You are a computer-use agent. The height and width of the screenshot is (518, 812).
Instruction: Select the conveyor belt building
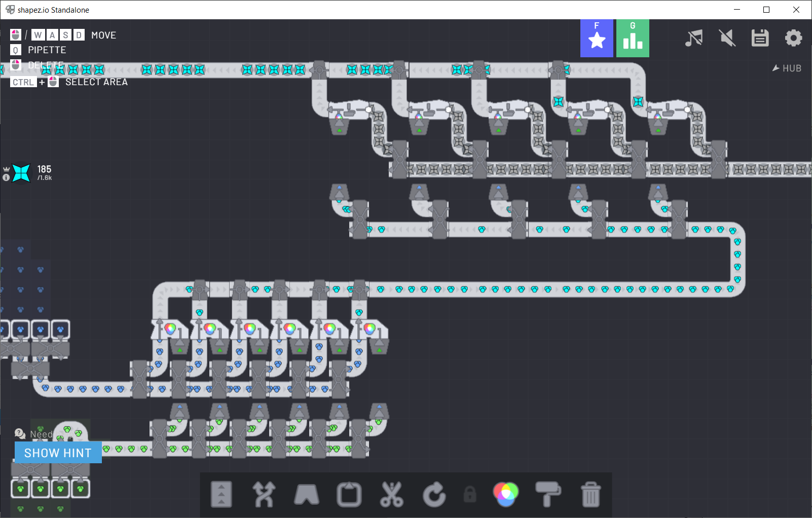coord(222,494)
